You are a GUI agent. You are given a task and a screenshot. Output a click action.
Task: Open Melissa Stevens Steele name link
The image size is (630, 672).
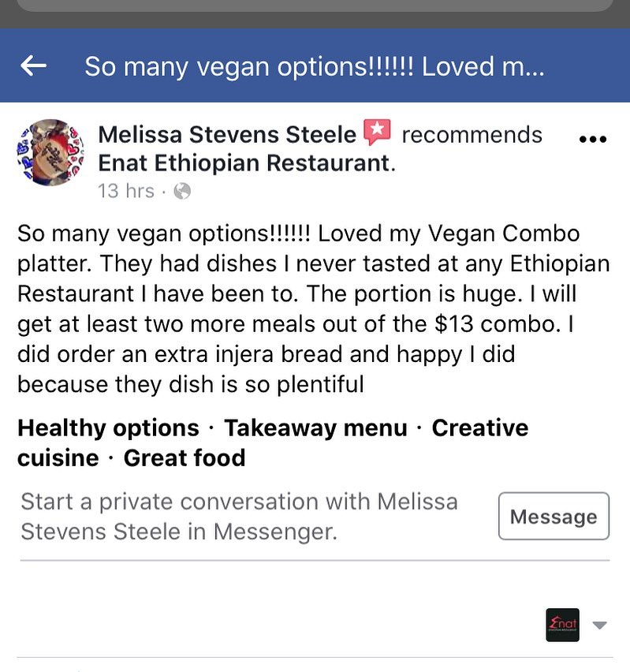[x=227, y=135]
